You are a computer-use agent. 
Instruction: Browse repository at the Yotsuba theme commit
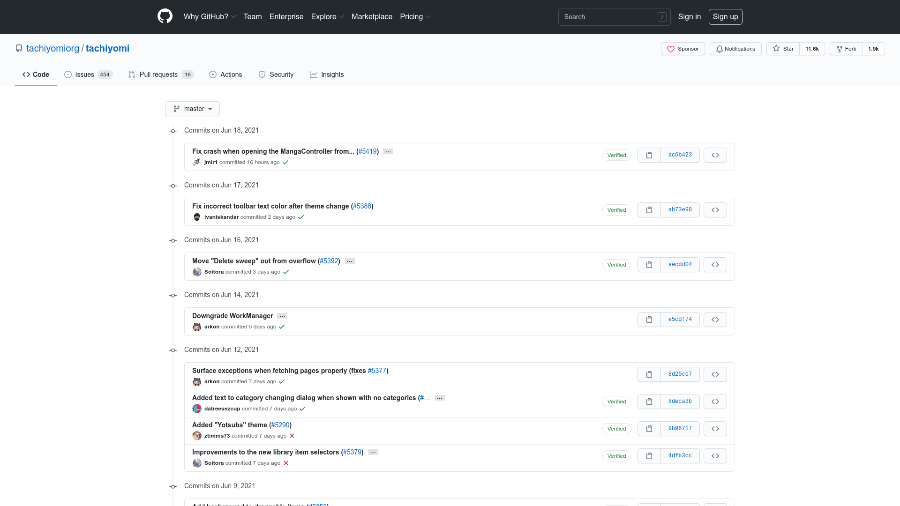(x=715, y=428)
